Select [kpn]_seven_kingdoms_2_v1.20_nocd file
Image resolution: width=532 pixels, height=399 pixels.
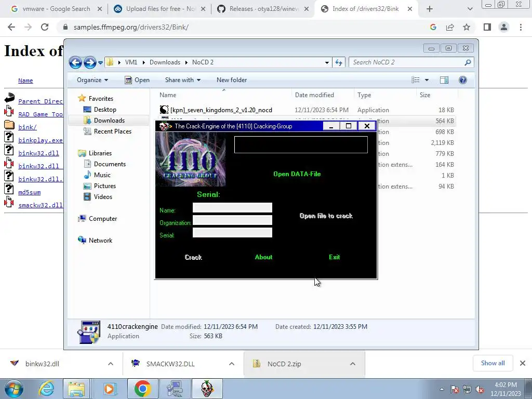(x=221, y=110)
